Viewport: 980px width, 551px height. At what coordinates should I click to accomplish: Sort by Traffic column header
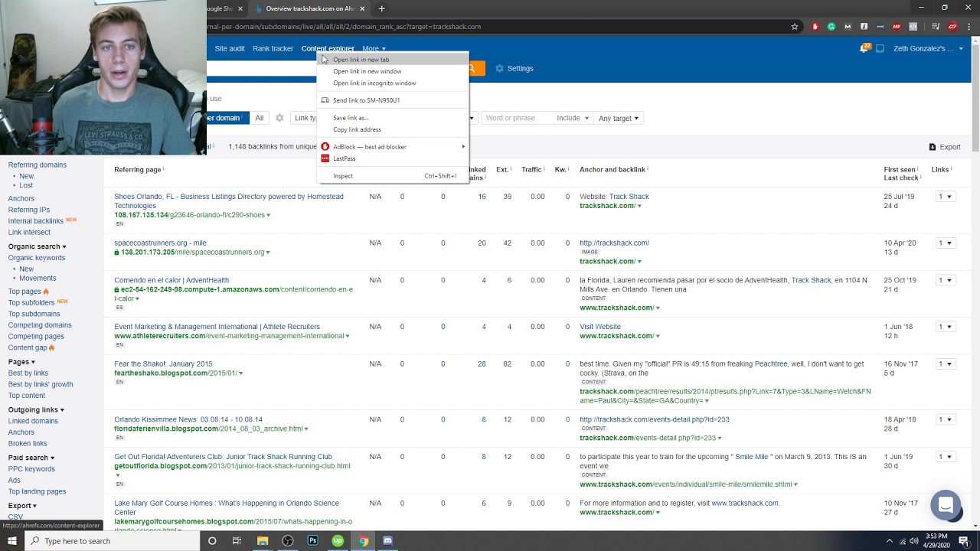532,169
